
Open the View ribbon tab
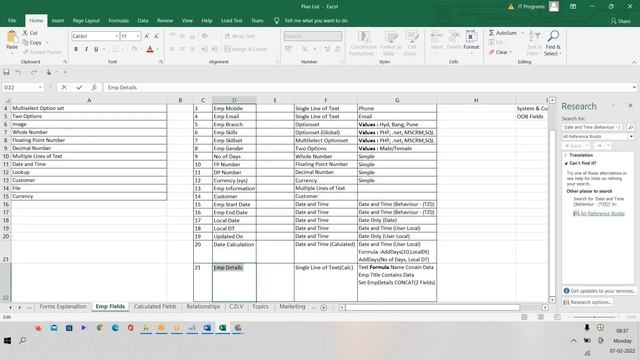pos(187,20)
